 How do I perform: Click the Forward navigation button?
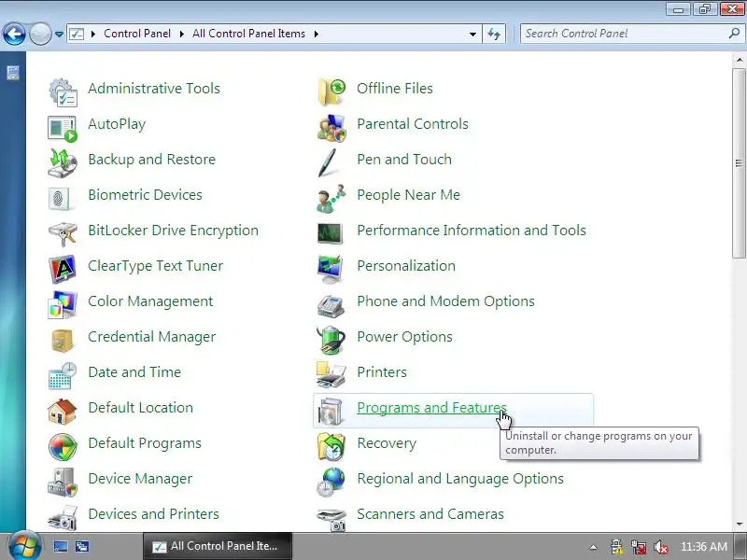(x=40, y=34)
